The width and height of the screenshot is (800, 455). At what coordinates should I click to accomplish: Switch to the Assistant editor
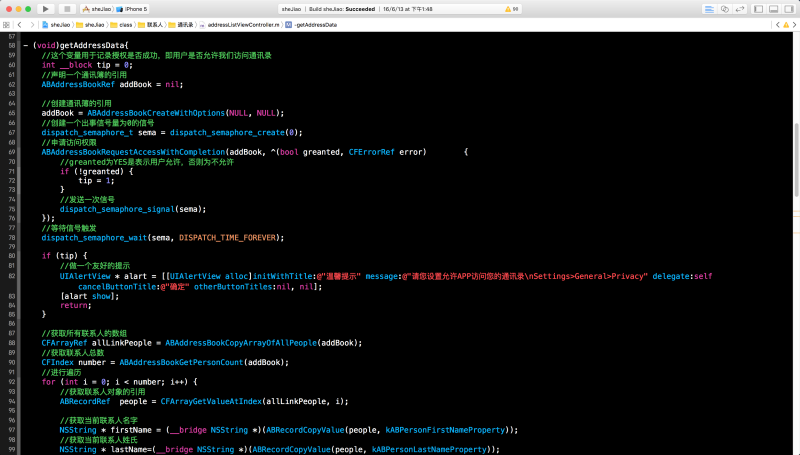[x=724, y=9]
